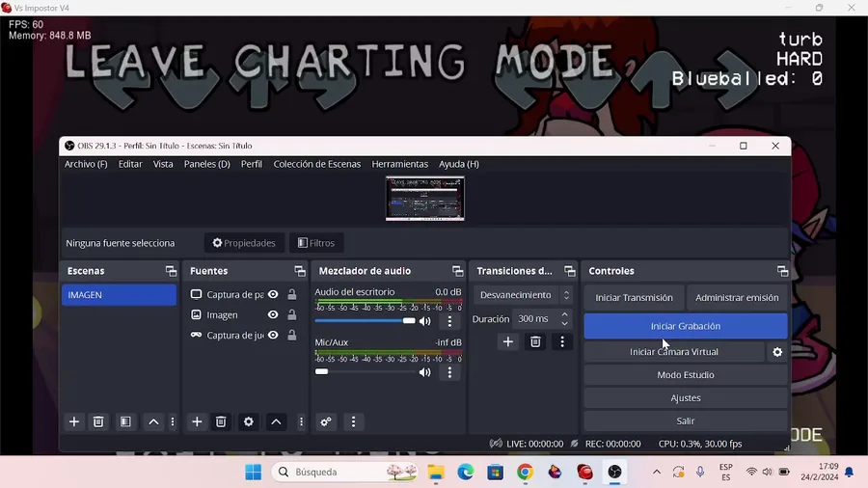Toggle visibility of Captura de juego source

point(273,336)
